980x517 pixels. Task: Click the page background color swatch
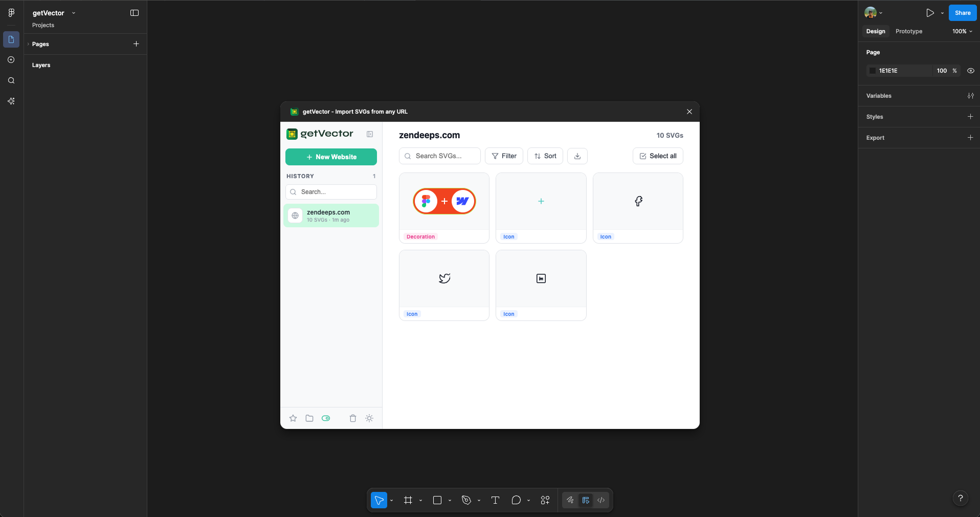click(873, 71)
